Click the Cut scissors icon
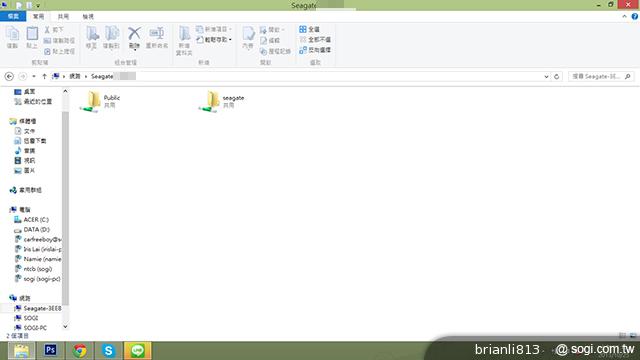Image resolution: width=640 pixels, height=360 pixels. 47,30
